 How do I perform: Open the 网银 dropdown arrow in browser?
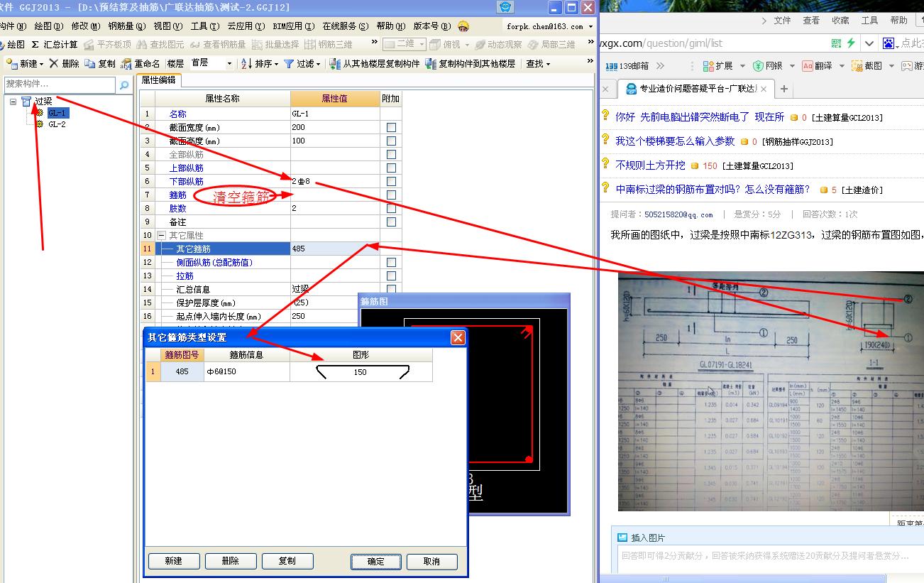point(792,65)
